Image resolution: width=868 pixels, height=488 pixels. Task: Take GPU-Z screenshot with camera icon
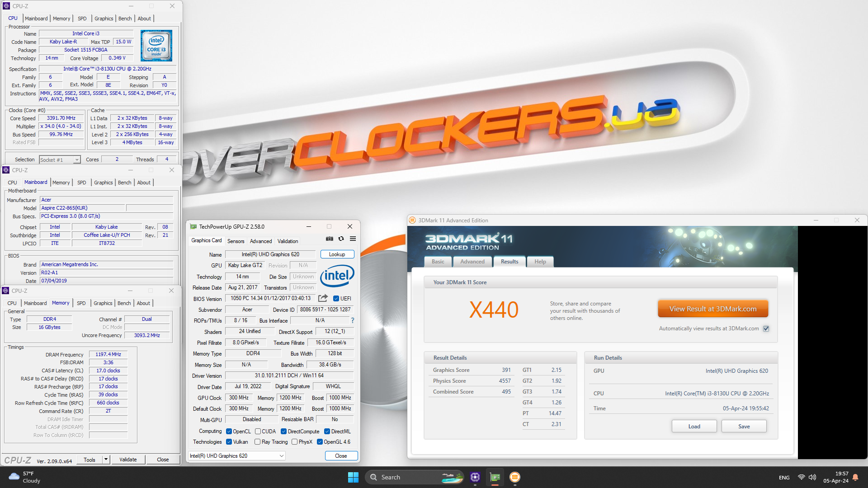[x=330, y=239]
